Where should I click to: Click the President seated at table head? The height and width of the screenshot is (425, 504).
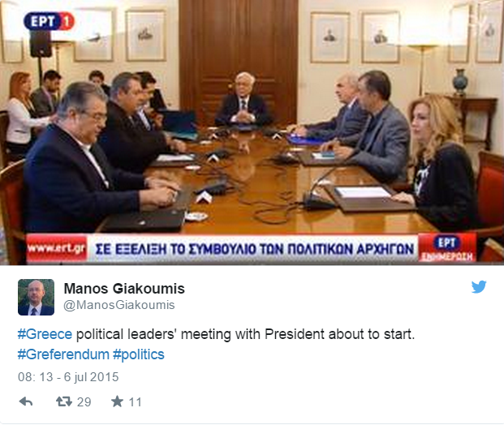coord(243,100)
